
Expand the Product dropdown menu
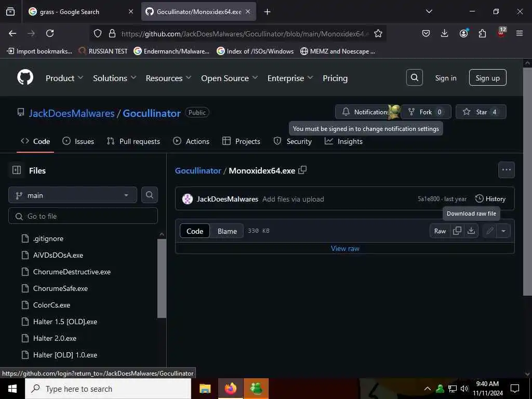pos(64,78)
